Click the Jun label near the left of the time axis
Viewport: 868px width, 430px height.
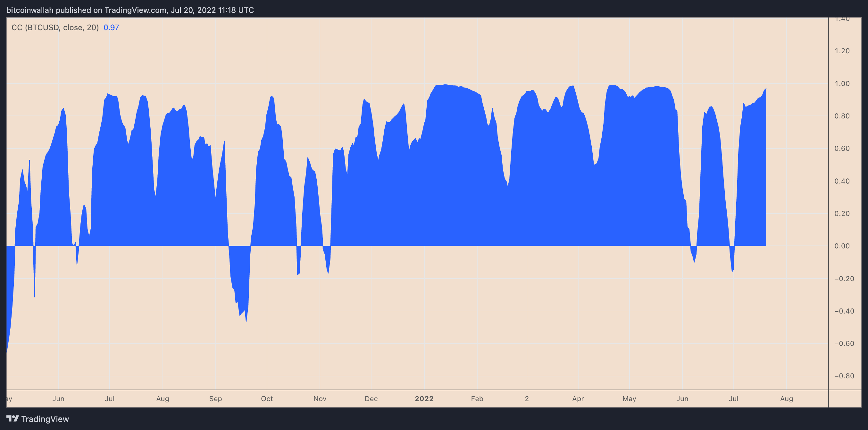pyautogui.click(x=58, y=399)
